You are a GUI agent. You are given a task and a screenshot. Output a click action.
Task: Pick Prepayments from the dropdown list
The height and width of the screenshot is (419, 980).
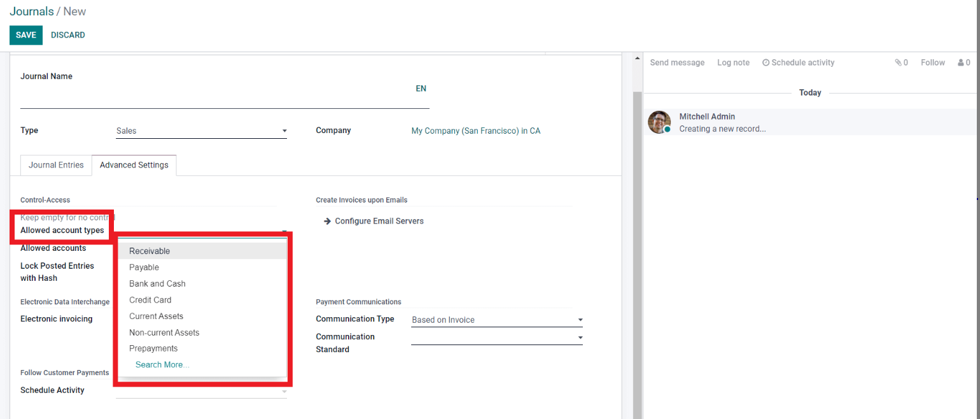coord(153,348)
